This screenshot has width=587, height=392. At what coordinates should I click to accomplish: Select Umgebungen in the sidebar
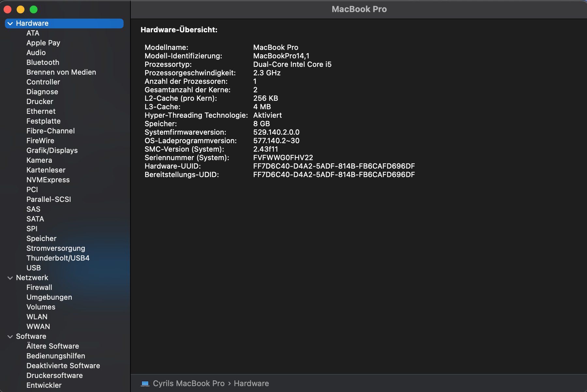(x=49, y=297)
